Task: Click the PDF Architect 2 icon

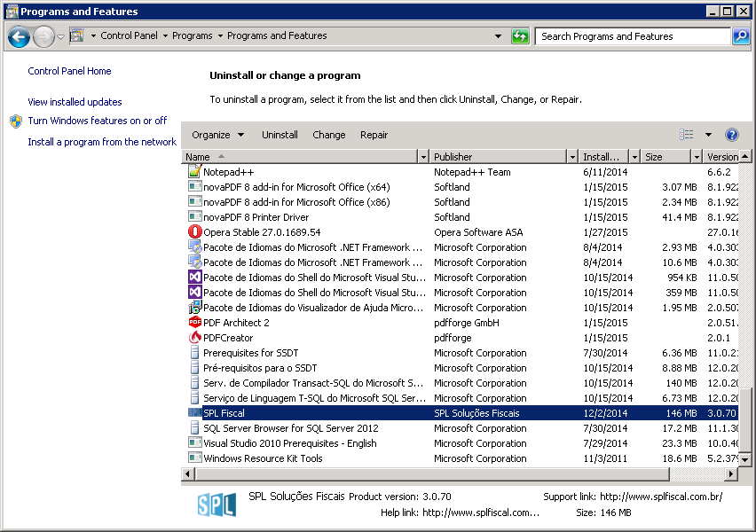Action: click(195, 322)
